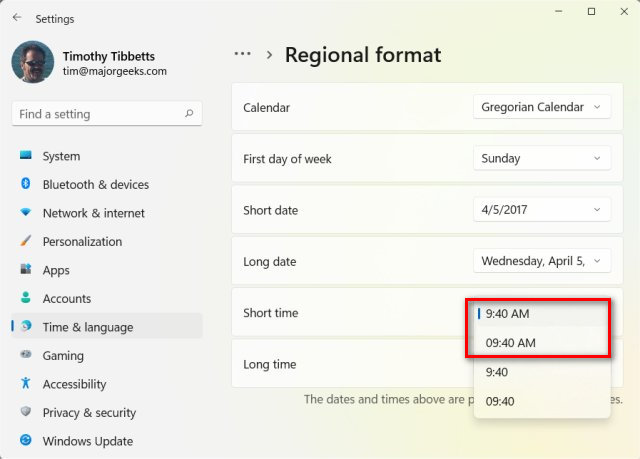Click the Network & internet wifi icon
Viewport: 640px width, 459px height.
tap(25, 213)
